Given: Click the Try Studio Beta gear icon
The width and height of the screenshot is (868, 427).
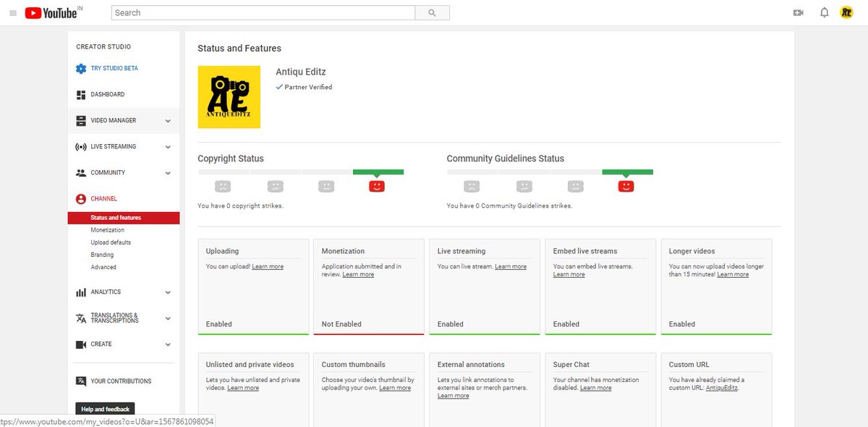Looking at the screenshot, I should click(x=81, y=69).
